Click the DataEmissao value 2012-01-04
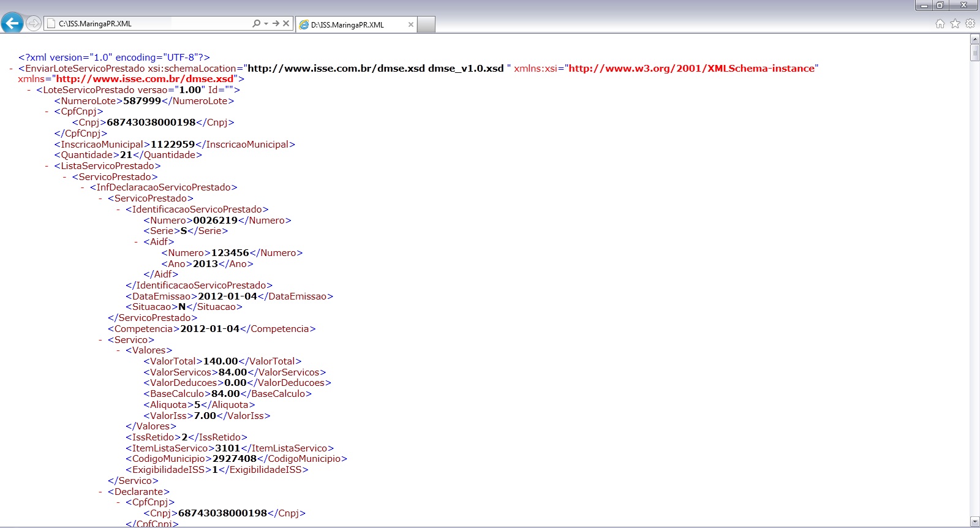Image resolution: width=980 pixels, height=528 pixels. (x=228, y=296)
